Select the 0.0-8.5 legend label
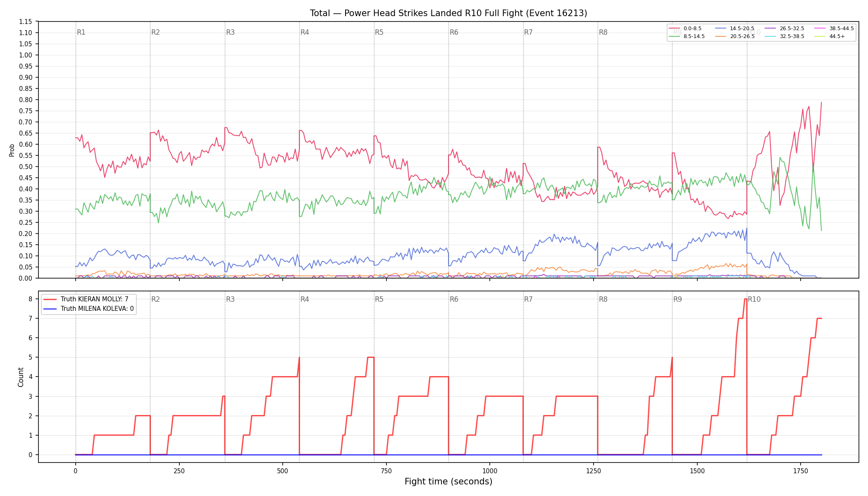Screen dimensions: 868x496 (x=692, y=29)
